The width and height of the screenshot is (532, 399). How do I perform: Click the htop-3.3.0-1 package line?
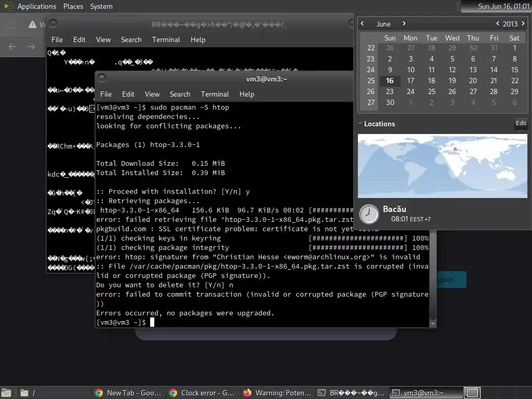[148, 145]
